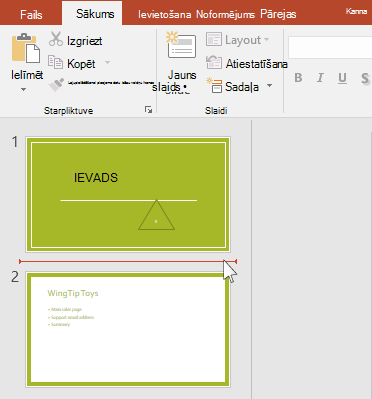Expand the Layout dropdown arrow
Viewport: 372px width, 399px height.
(266, 40)
